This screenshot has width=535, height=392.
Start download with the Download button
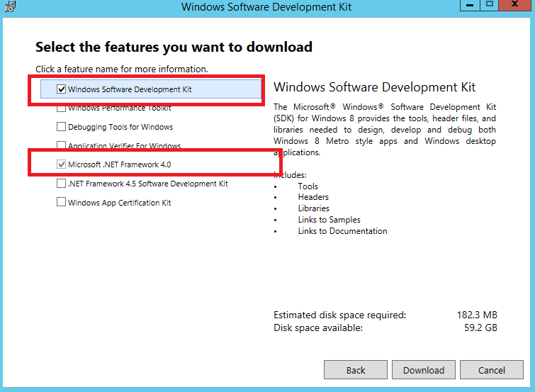click(x=424, y=370)
